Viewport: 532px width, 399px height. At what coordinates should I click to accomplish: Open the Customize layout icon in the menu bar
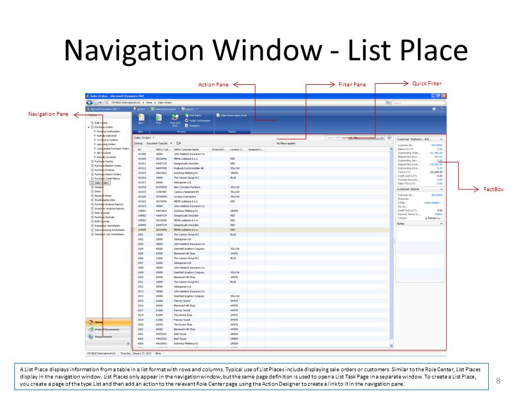pos(434,109)
